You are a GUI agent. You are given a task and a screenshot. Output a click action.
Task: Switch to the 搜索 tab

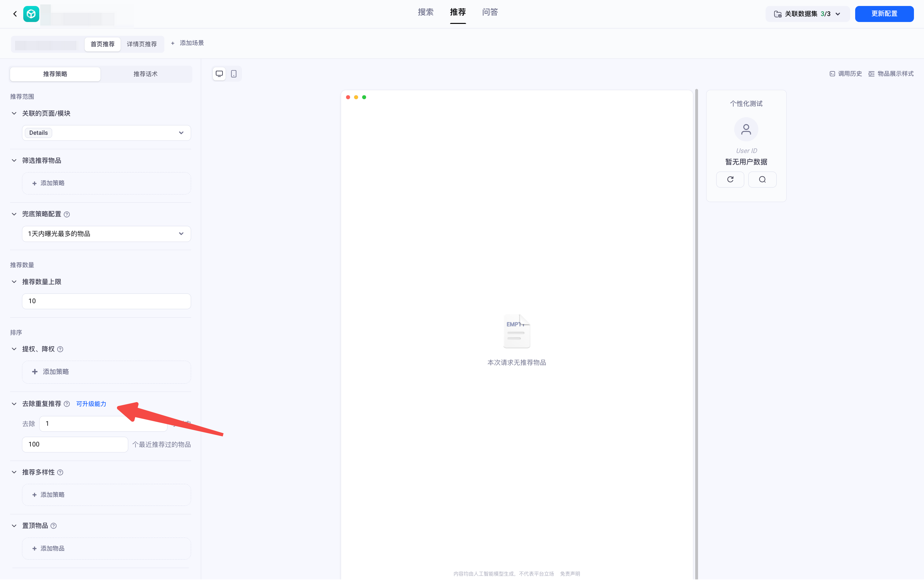(x=426, y=12)
